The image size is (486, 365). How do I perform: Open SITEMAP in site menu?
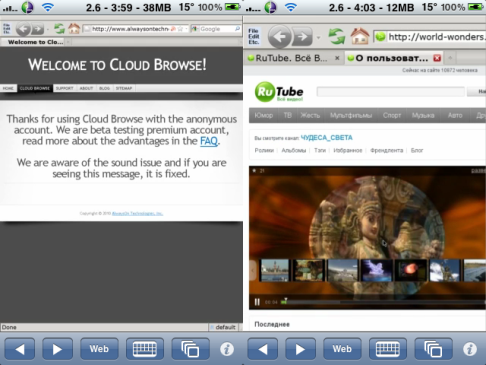(124, 88)
